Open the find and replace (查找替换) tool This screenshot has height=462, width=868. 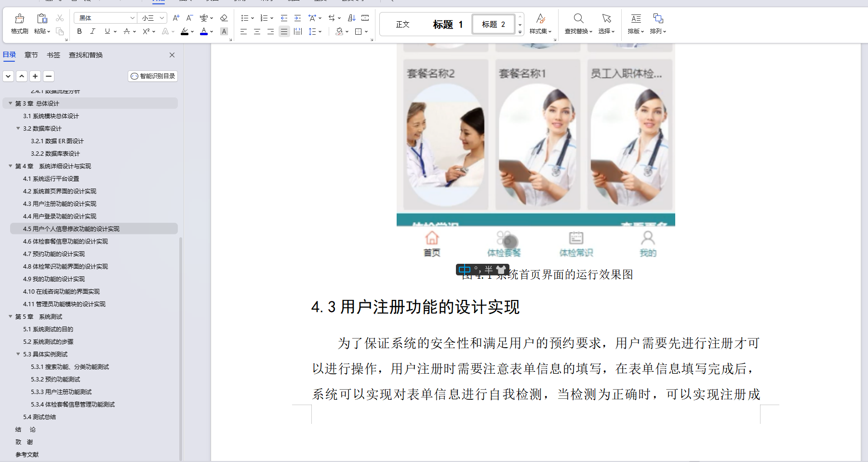578,22
